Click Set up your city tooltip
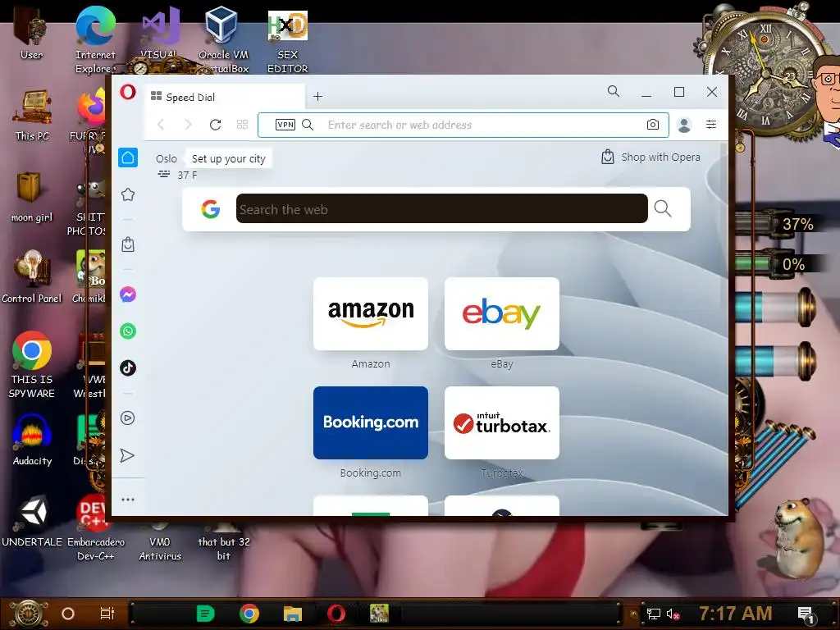 [x=229, y=158]
